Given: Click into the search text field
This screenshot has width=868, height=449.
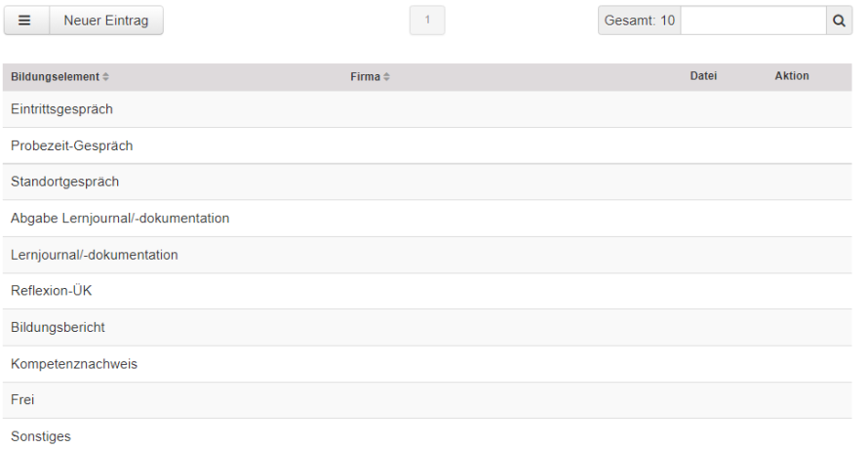Looking at the screenshot, I should point(753,20).
